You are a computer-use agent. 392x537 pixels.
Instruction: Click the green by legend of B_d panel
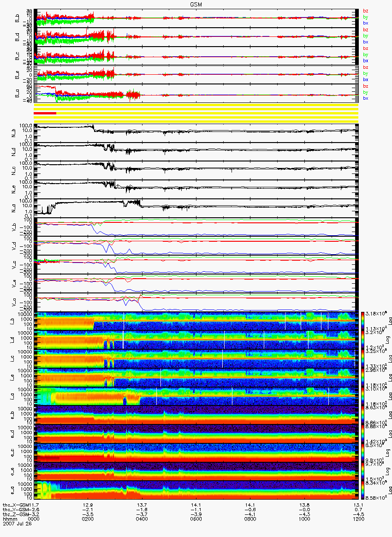click(x=366, y=36)
